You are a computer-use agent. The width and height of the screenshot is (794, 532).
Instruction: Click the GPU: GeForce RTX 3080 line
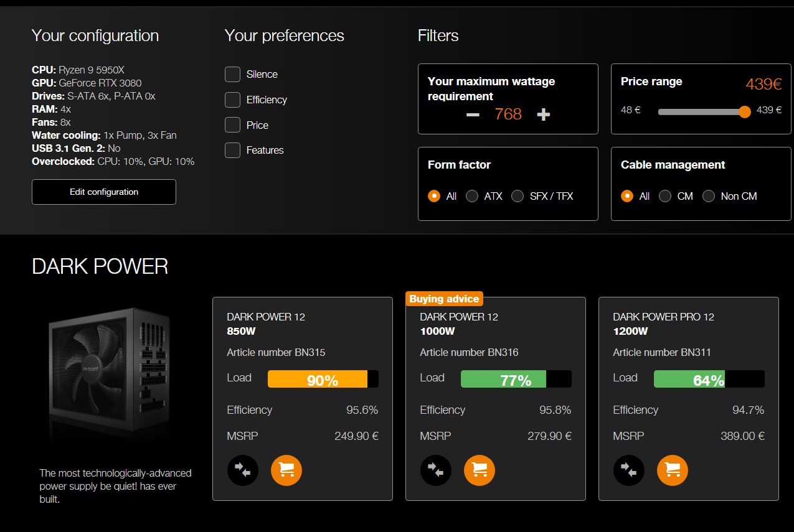(x=87, y=83)
